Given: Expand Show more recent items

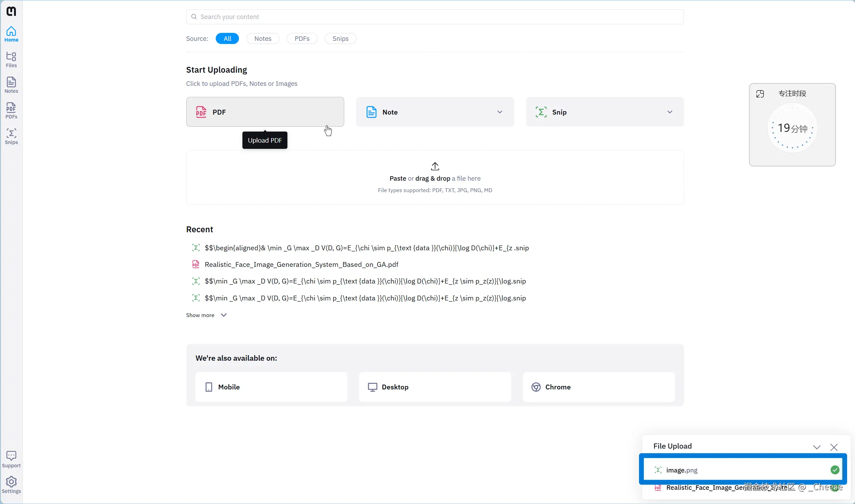Looking at the screenshot, I should (x=206, y=315).
